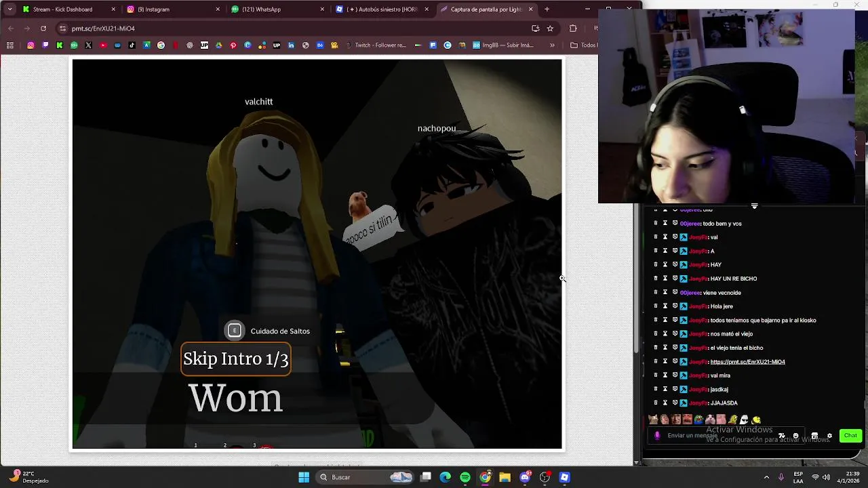Click hourglass timeout icon beside 'val mira'
The height and width of the screenshot is (488, 868).
click(x=665, y=375)
